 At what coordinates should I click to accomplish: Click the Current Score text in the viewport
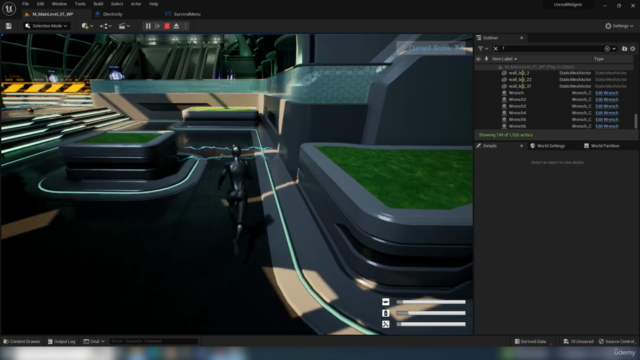[x=436, y=48]
